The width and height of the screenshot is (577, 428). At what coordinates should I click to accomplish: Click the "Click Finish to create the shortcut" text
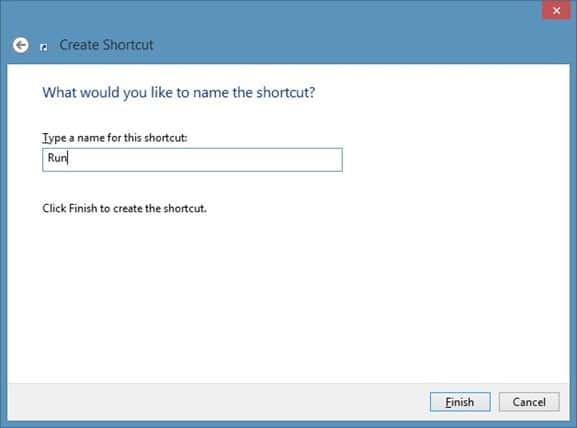[124, 208]
